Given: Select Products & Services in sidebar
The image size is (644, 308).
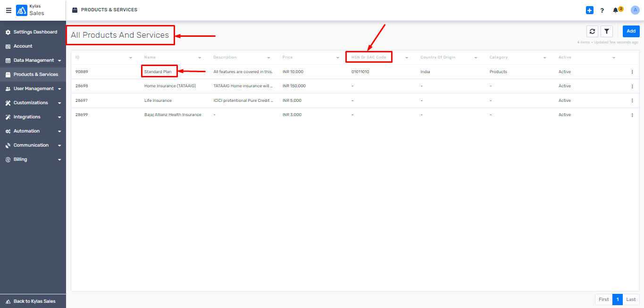Looking at the screenshot, I should [x=33, y=75].
